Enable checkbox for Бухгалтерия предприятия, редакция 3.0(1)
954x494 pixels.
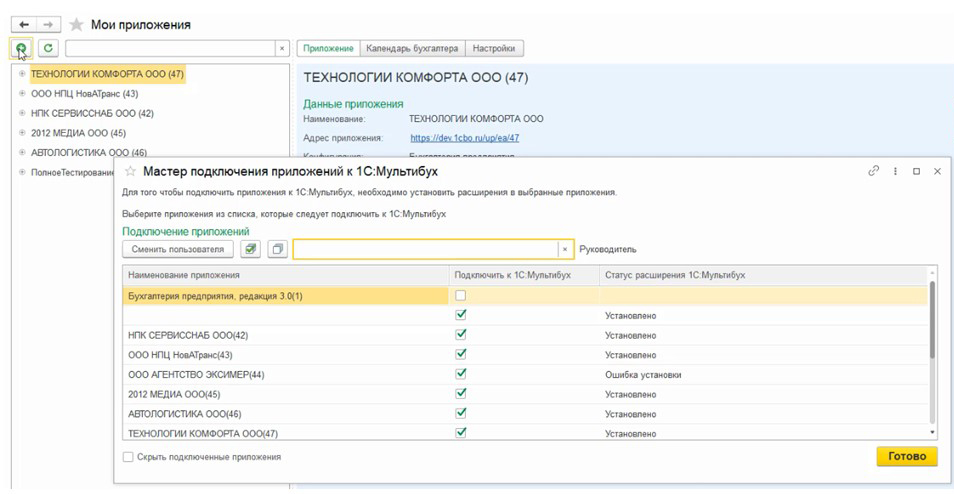click(461, 296)
